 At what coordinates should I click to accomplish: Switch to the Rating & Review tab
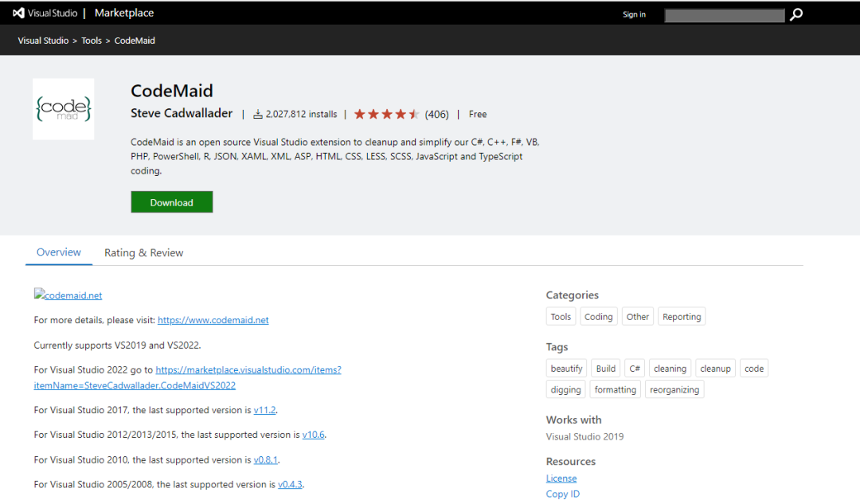pos(143,252)
